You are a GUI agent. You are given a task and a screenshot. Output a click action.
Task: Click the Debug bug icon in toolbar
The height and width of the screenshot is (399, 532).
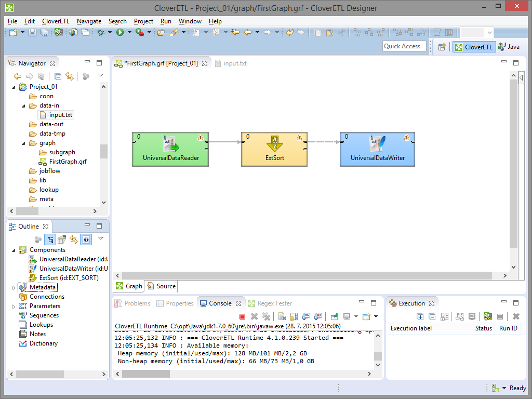click(100, 32)
